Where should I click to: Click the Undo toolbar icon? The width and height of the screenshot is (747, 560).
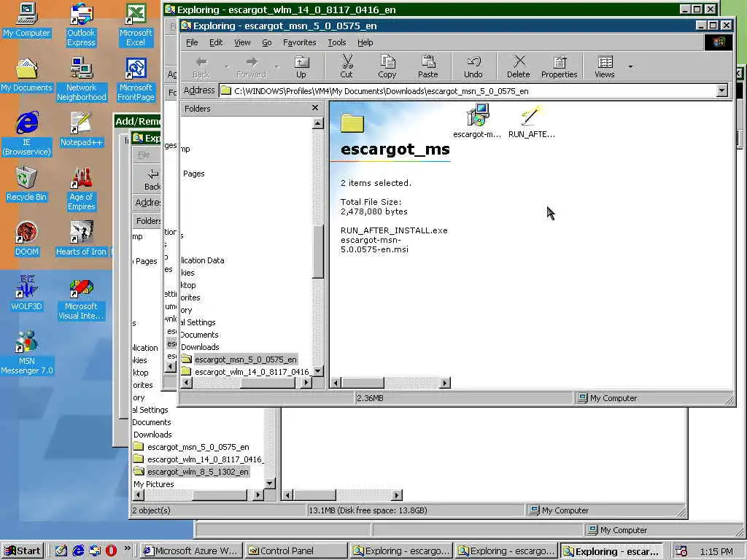(473, 66)
